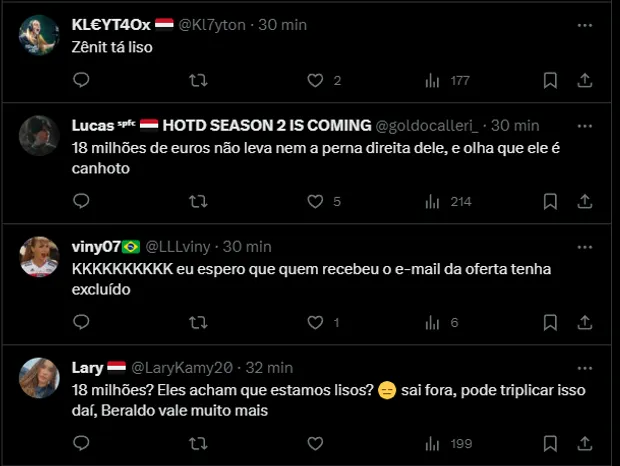Retweet the "Zênit tá liso" tweet
The image size is (620, 466).
(x=198, y=81)
